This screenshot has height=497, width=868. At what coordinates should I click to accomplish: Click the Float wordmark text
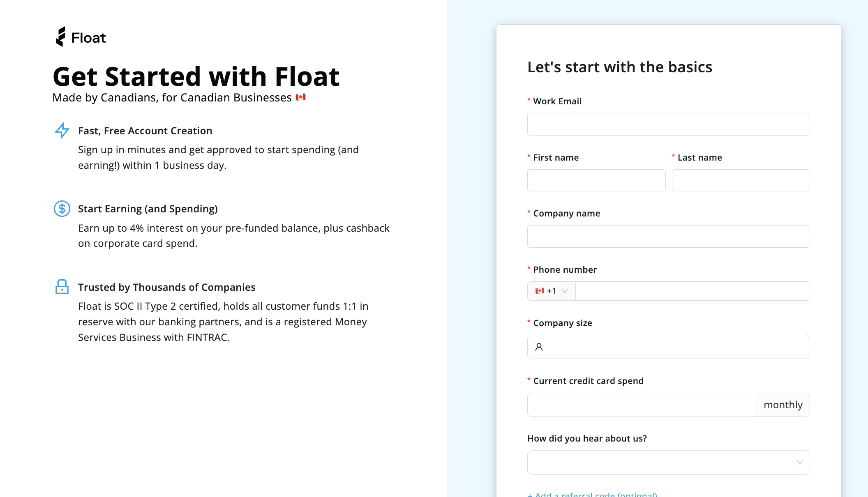coord(88,38)
